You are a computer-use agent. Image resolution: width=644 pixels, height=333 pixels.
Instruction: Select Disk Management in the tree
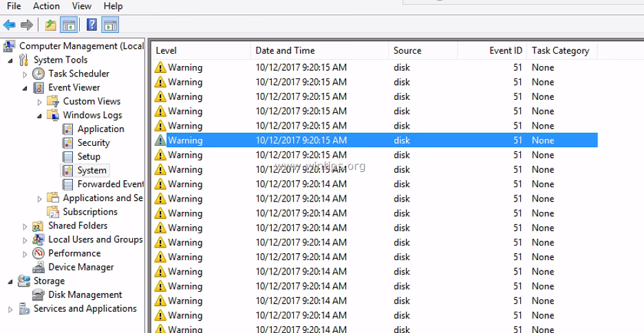point(85,294)
